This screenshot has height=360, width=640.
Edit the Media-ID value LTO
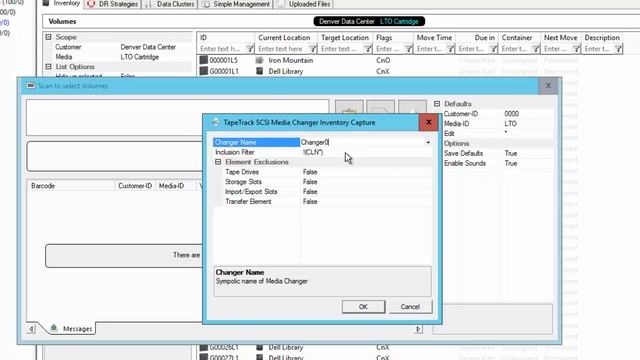click(x=510, y=124)
